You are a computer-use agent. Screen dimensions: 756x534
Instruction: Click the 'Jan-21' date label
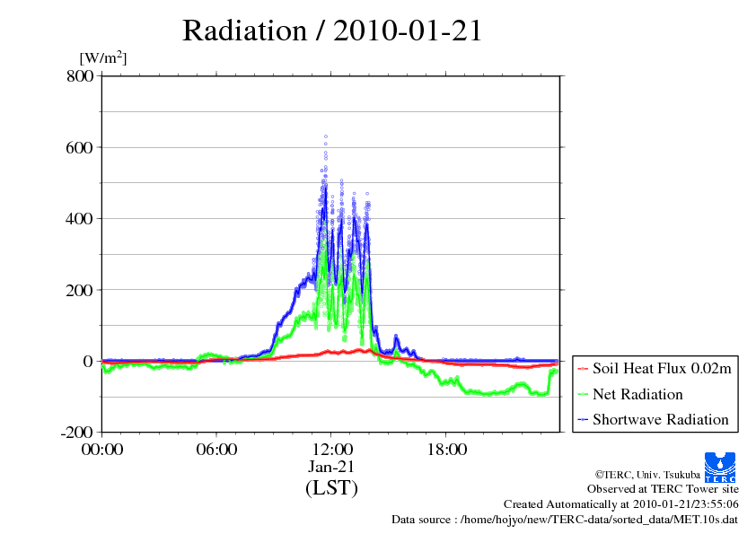pyautogui.click(x=331, y=468)
